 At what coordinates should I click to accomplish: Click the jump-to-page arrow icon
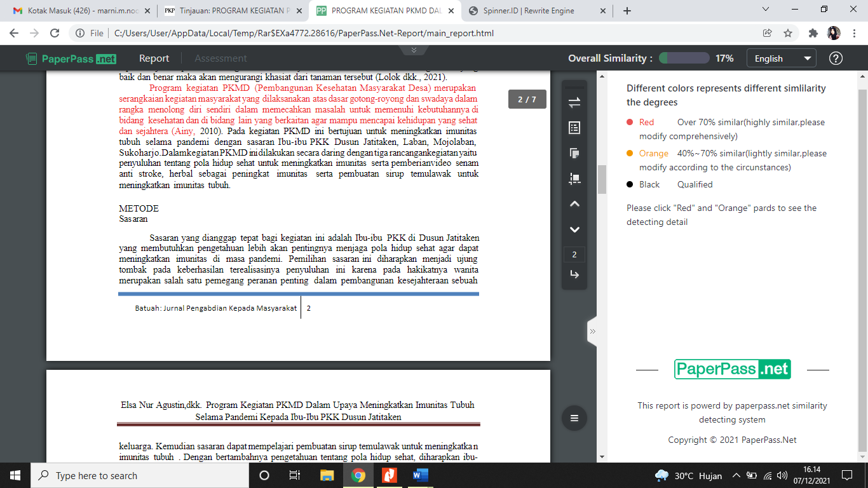point(574,274)
